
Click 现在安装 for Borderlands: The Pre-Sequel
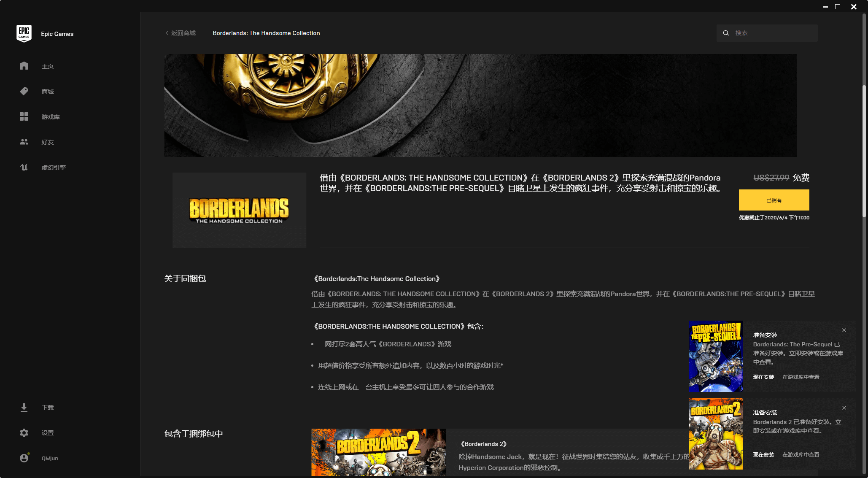763,377
